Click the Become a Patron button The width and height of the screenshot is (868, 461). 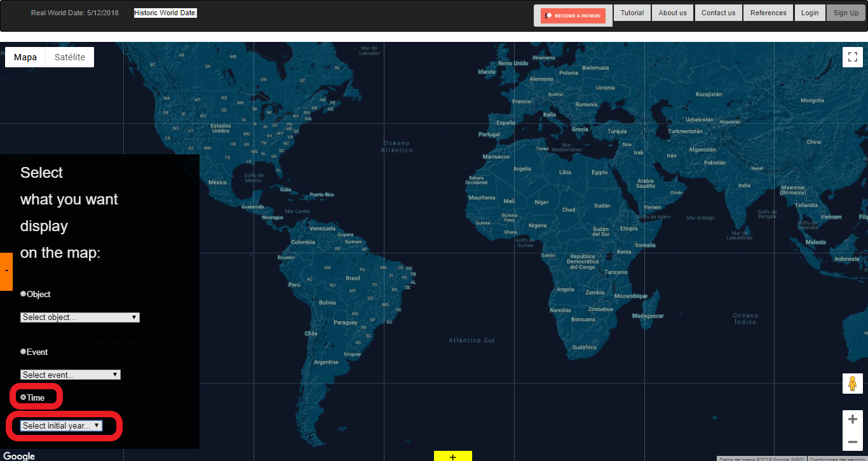[573, 16]
